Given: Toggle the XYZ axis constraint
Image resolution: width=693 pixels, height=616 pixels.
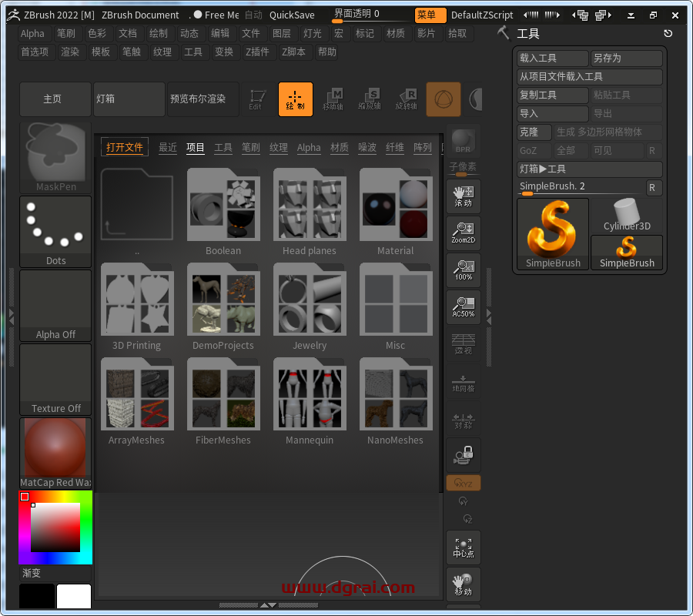Looking at the screenshot, I should point(463,483).
